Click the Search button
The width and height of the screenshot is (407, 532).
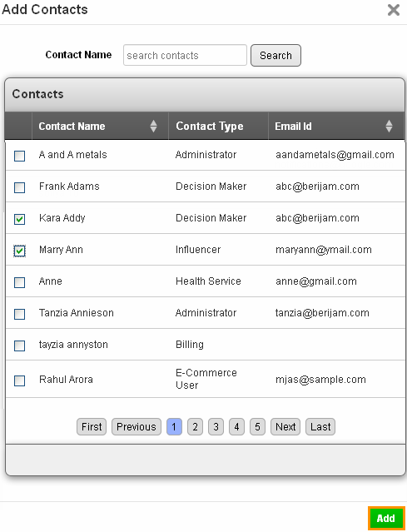pos(275,55)
